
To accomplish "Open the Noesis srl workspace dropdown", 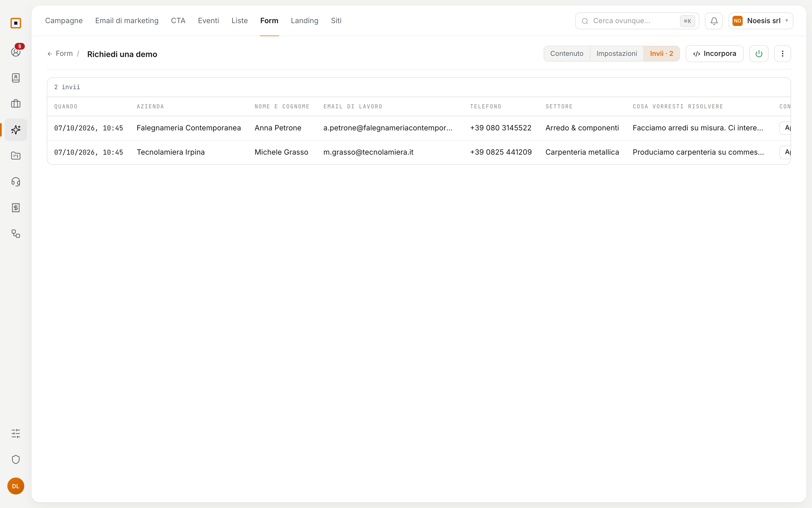I will point(761,21).
